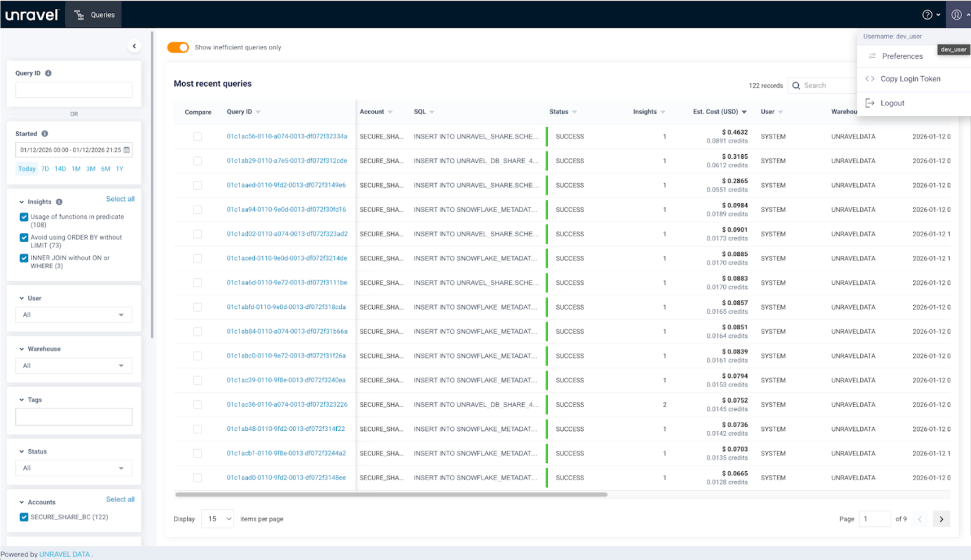Select Preferences from user menu
Screen dimensions: 971x560
[x=902, y=56]
